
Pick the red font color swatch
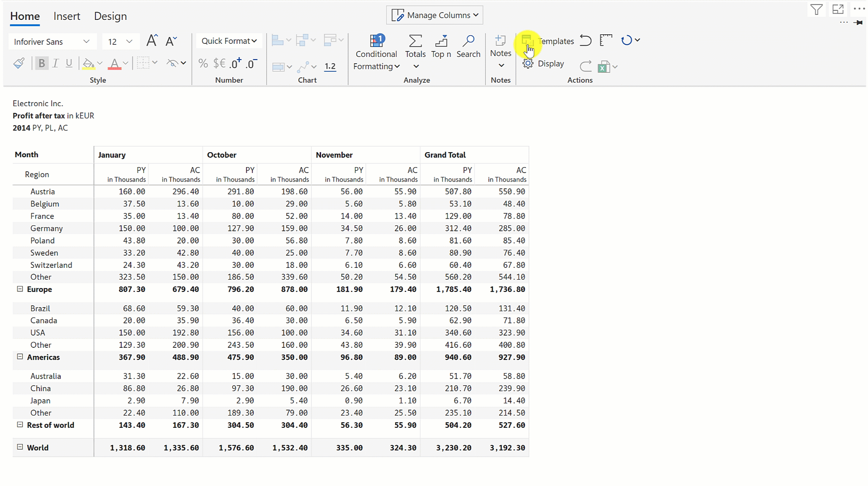click(x=115, y=63)
